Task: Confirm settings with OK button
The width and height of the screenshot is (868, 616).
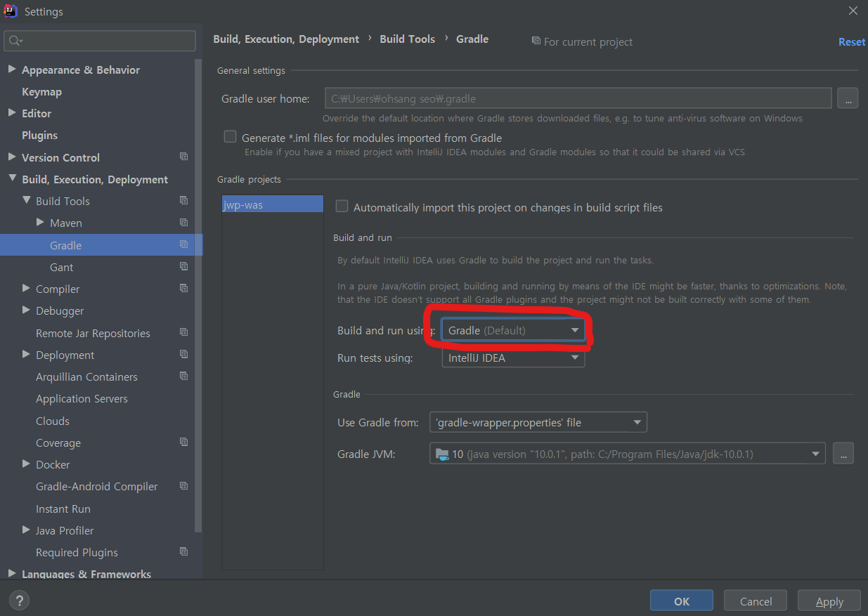Action: click(682, 601)
